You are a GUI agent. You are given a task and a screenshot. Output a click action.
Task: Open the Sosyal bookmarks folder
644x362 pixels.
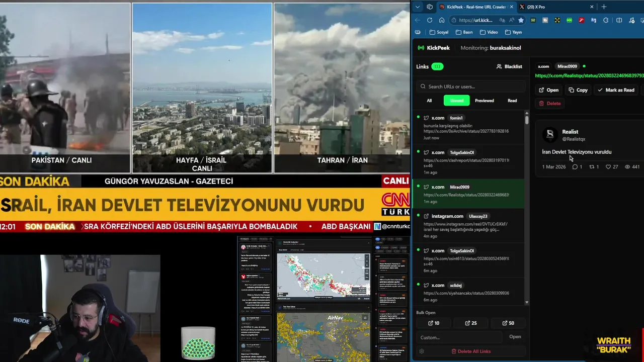tap(439, 32)
